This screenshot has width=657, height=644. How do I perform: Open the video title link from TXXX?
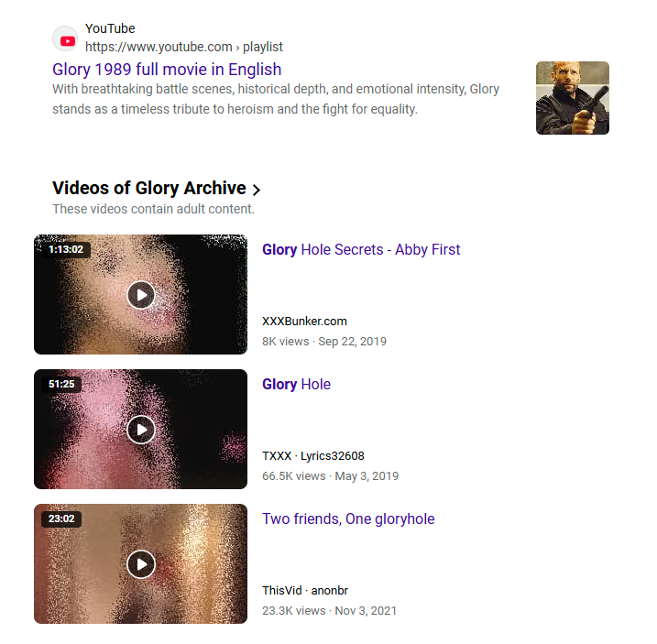click(296, 384)
